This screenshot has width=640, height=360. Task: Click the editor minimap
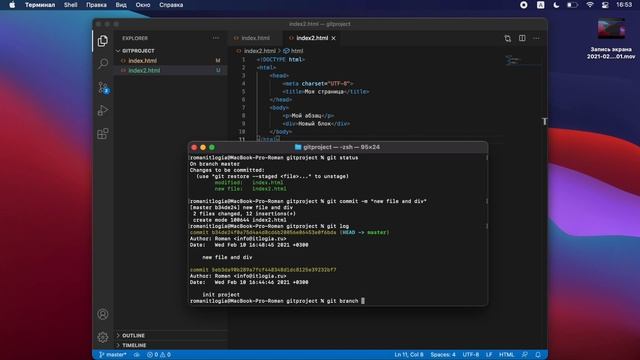(x=522, y=61)
